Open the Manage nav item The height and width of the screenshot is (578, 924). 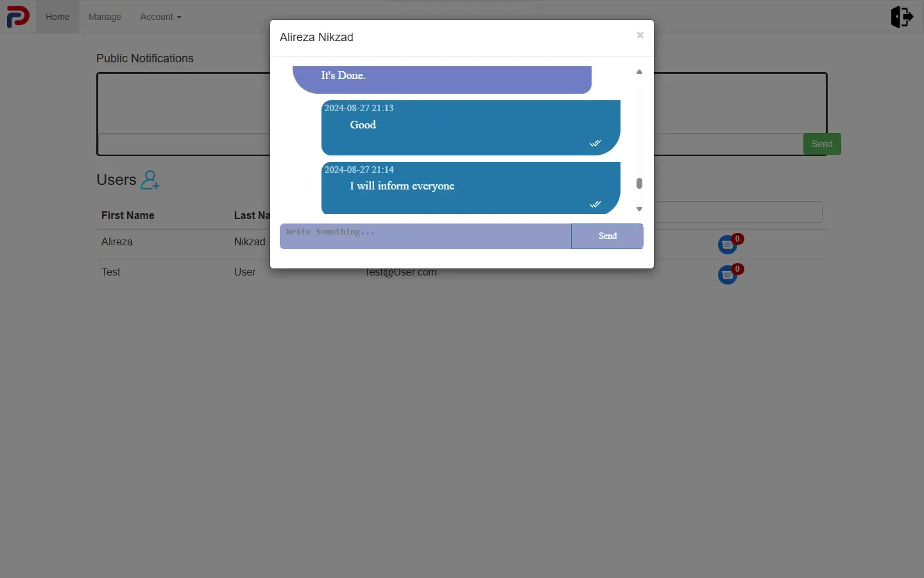(x=105, y=17)
